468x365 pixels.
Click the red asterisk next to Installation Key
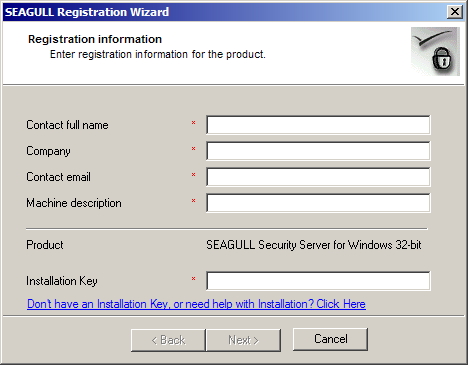(193, 279)
